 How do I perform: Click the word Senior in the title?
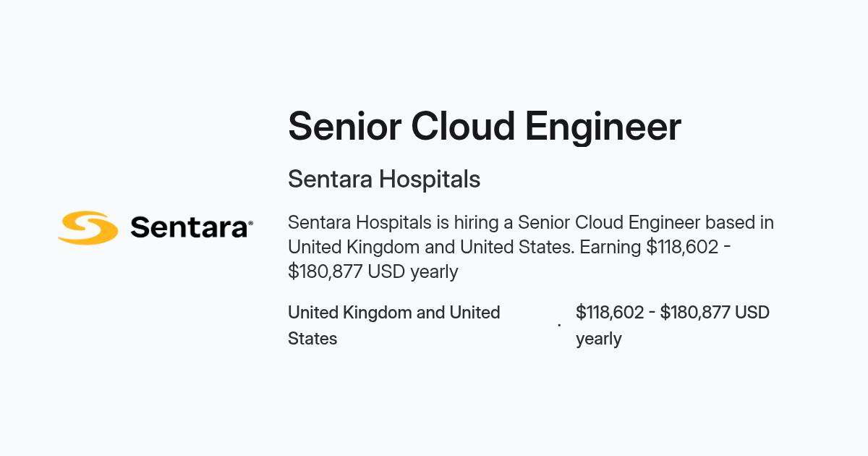tap(344, 126)
